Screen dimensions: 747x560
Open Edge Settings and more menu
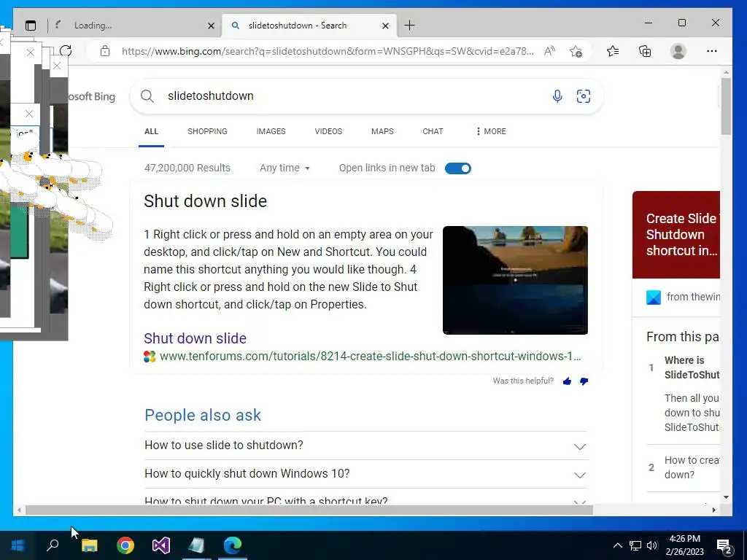pos(712,51)
